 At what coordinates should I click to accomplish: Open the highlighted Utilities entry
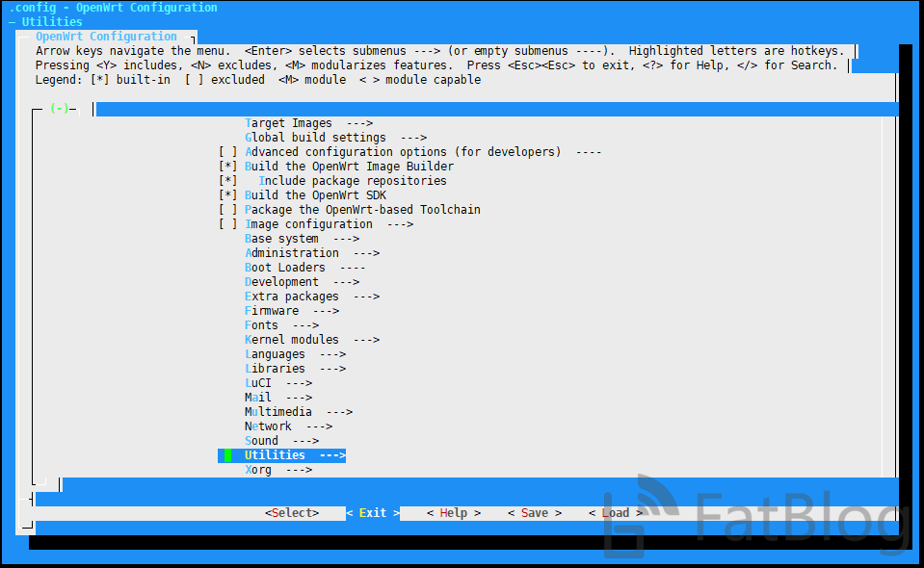281,455
